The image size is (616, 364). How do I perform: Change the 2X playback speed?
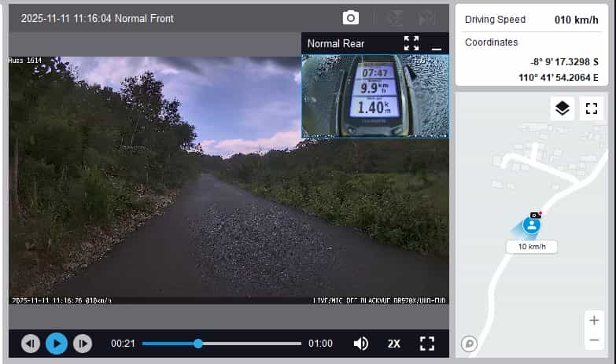394,344
